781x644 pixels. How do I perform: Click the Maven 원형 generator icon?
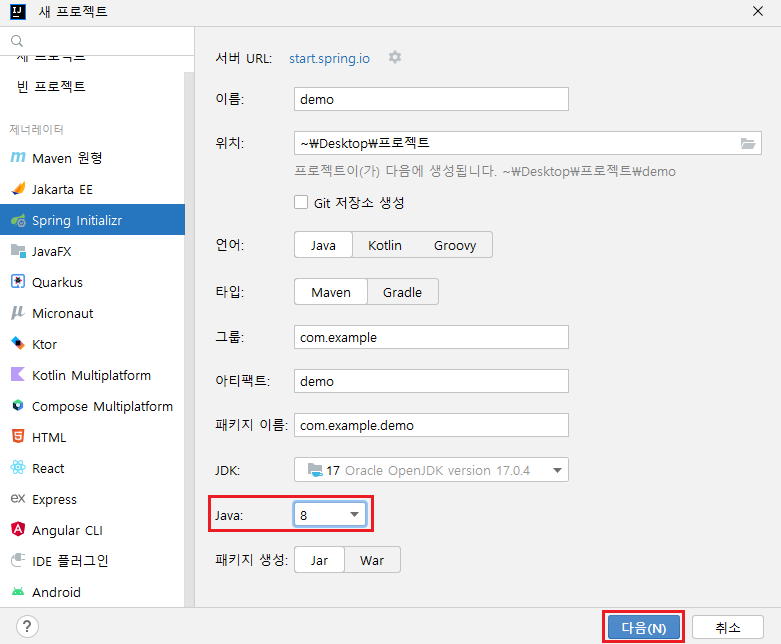[x=18, y=157]
